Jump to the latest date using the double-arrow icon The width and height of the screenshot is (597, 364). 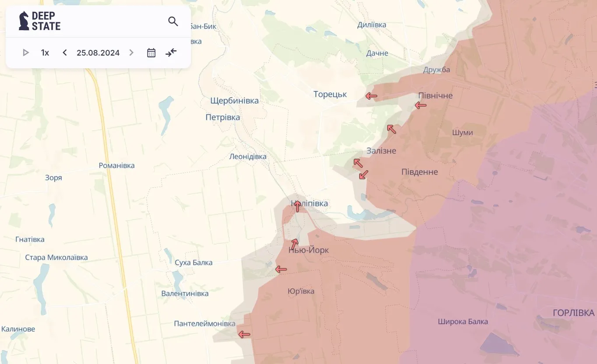[x=171, y=52]
